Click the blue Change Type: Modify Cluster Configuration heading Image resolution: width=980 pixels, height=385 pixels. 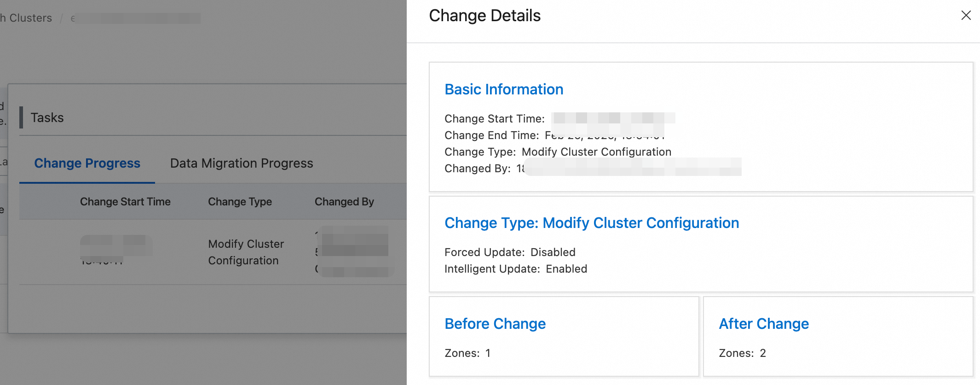point(592,223)
